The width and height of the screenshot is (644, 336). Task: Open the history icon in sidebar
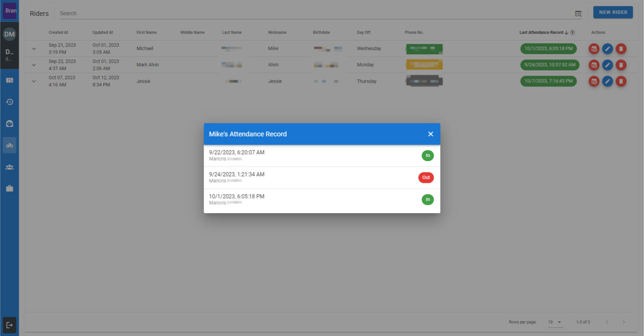(10, 102)
